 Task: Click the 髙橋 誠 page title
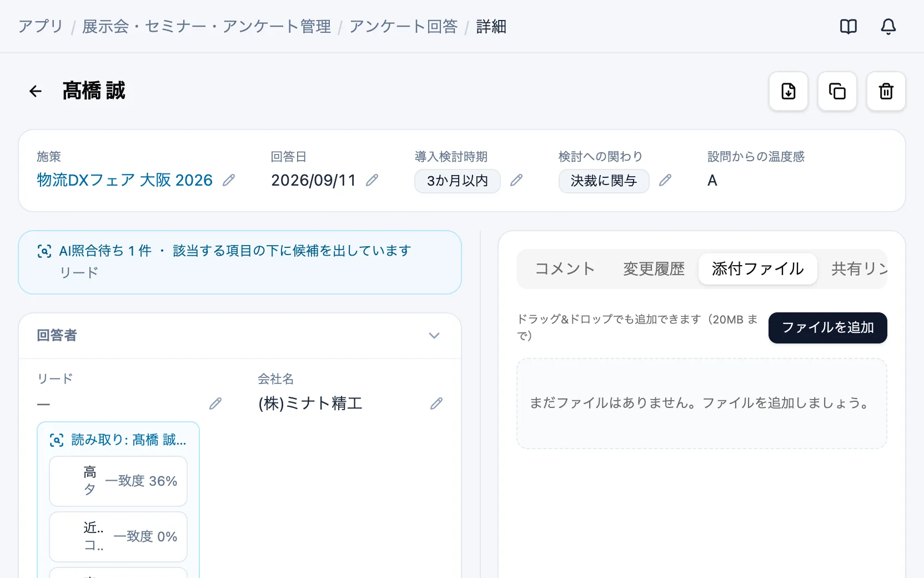coord(94,91)
